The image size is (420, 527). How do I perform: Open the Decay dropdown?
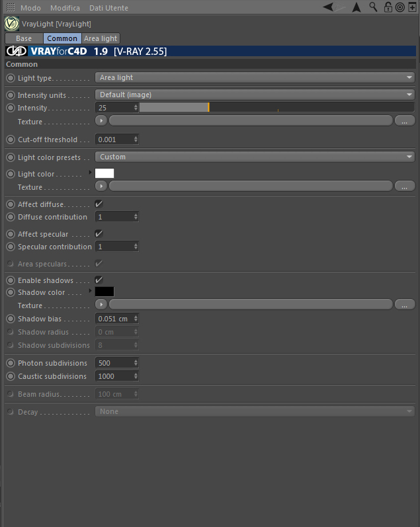tap(255, 411)
